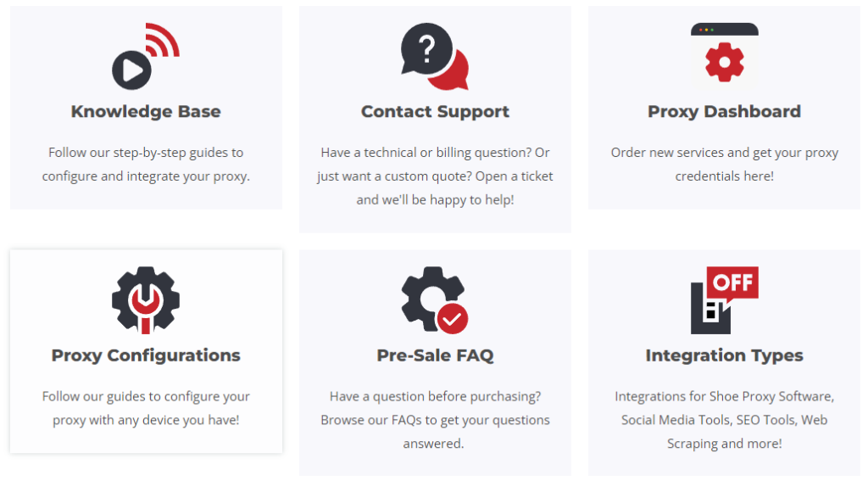The image size is (868, 481).
Task: Click the 'Browse our FAQs' description text
Action: 435,420
